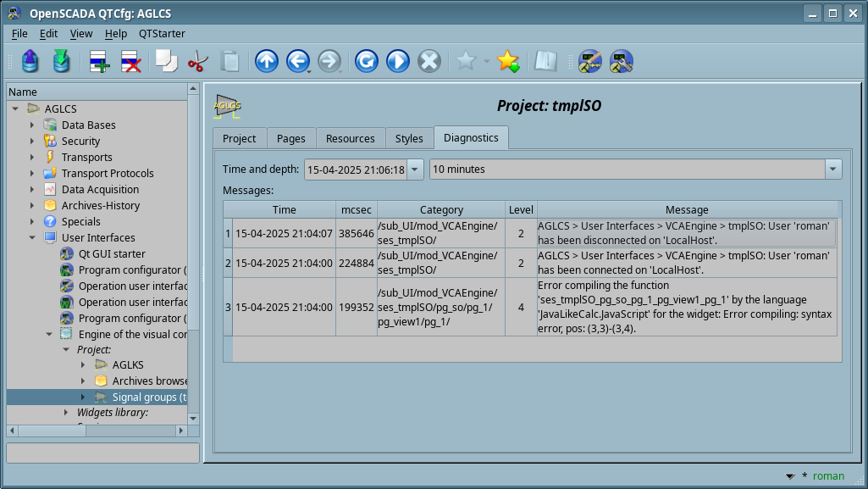Open the manual book icon in toolbar

point(545,61)
